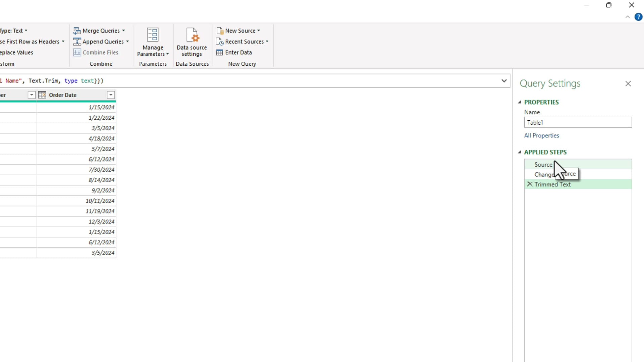Viewport: 644px width, 362px height.
Task: Open Manage Parameters
Action: pyautogui.click(x=153, y=42)
